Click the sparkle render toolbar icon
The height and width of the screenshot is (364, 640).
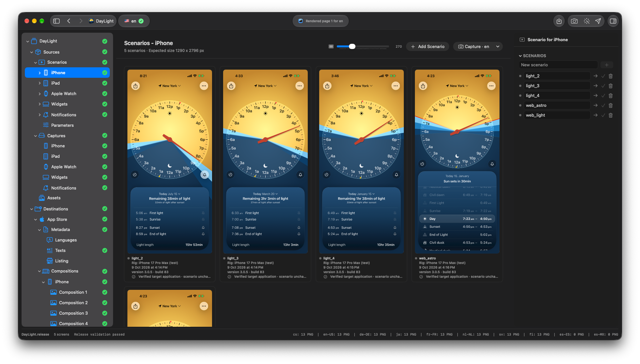(x=586, y=21)
